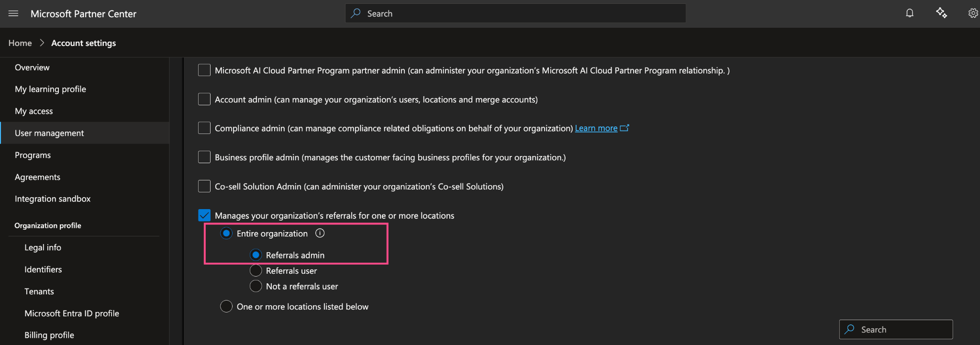This screenshot has height=345, width=980.
Task: Choose Not a referrals user option
Action: (256, 286)
